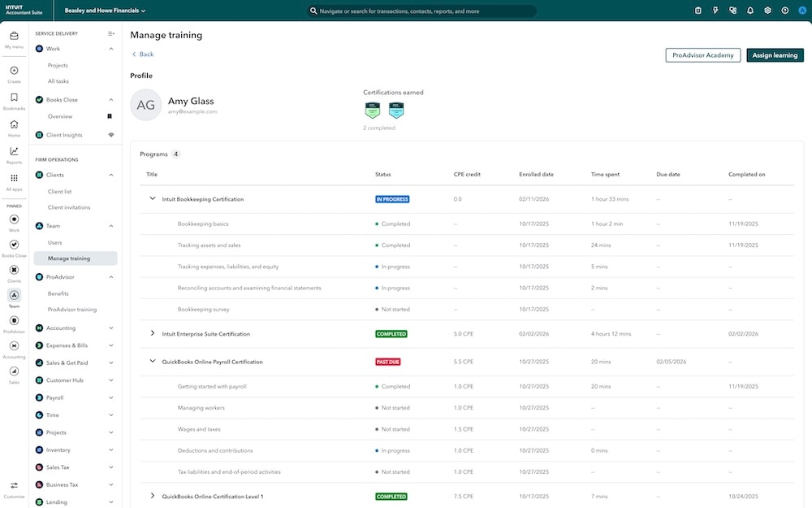The width and height of the screenshot is (812, 508).
Task: Click in the top search field
Action: (422, 11)
